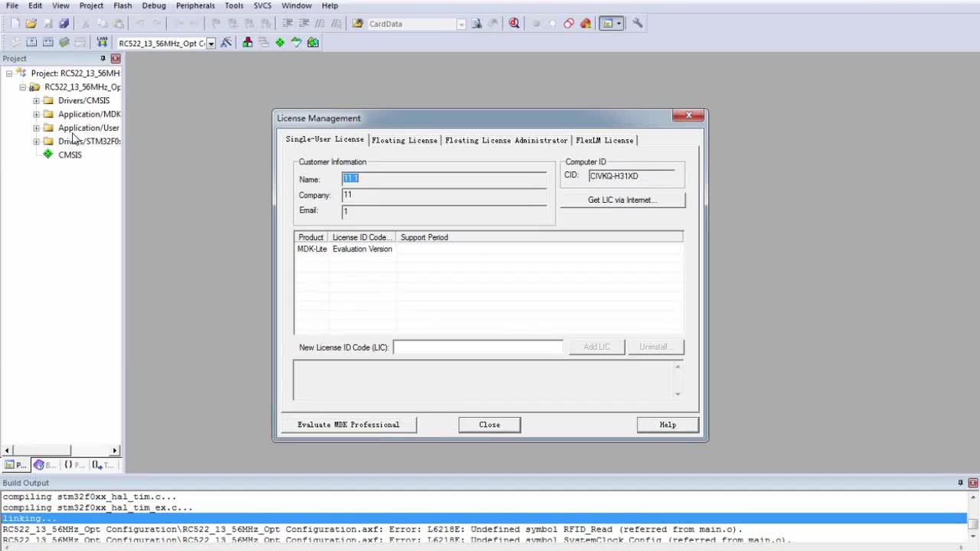Click the Close button in License Management
This screenshot has width=980, height=551.
pos(489,425)
